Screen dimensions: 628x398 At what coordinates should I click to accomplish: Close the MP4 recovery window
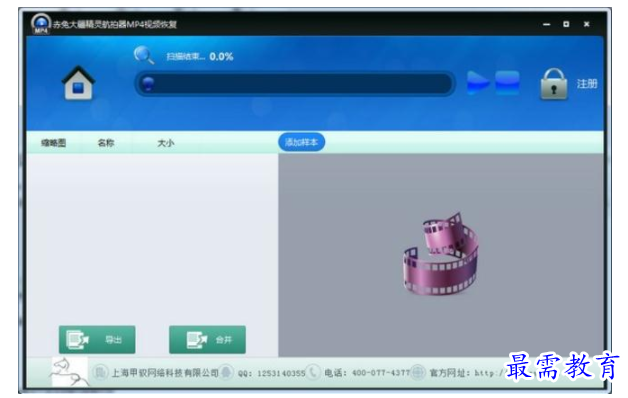point(586,24)
